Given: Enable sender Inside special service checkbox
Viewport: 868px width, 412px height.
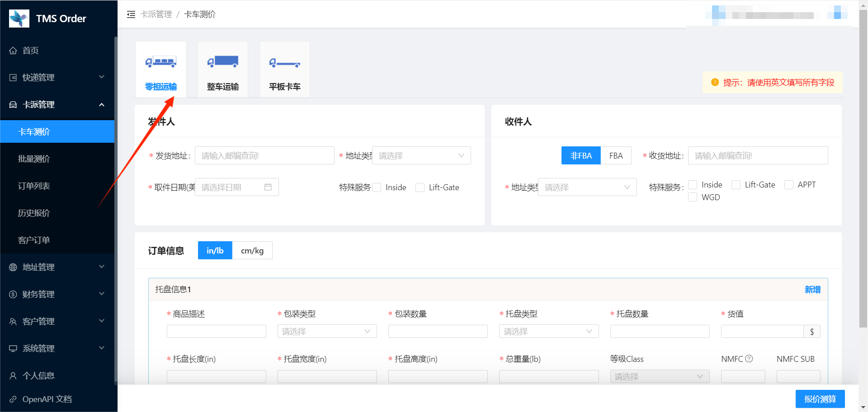Looking at the screenshot, I should click(377, 187).
